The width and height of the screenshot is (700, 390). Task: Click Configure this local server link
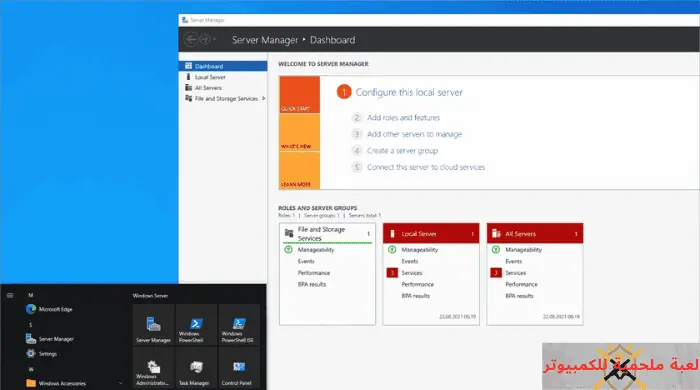click(x=409, y=92)
